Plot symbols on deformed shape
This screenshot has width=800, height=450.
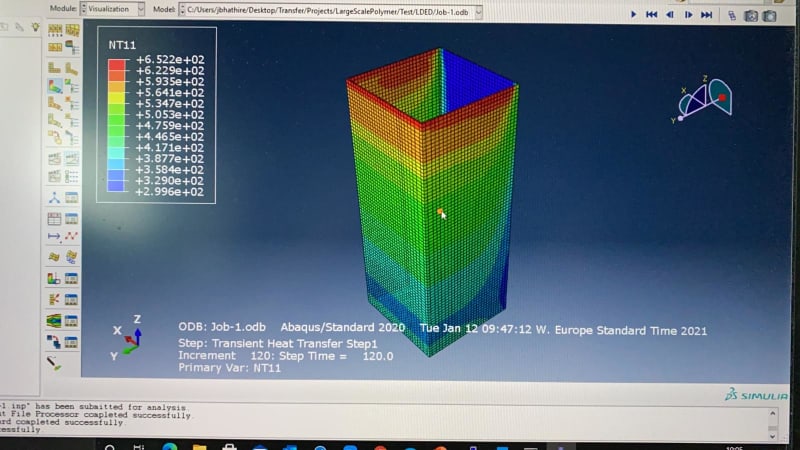pyautogui.click(x=55, y=105)
